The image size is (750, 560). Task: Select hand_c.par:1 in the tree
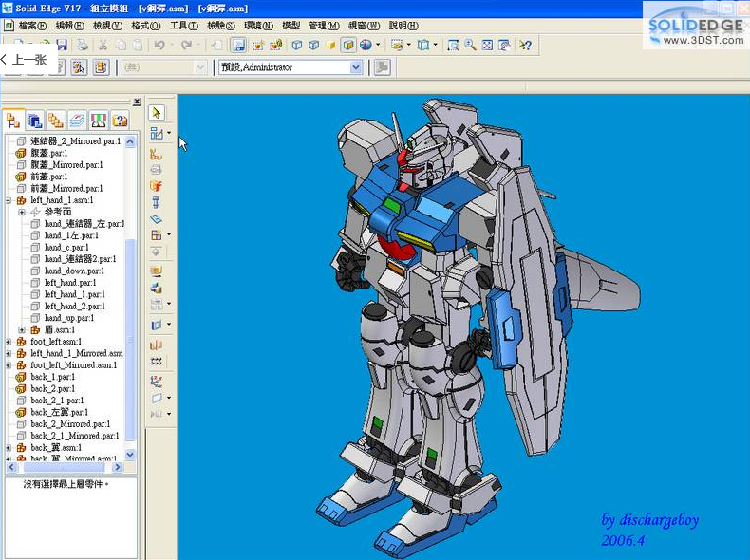coord(66,247)
